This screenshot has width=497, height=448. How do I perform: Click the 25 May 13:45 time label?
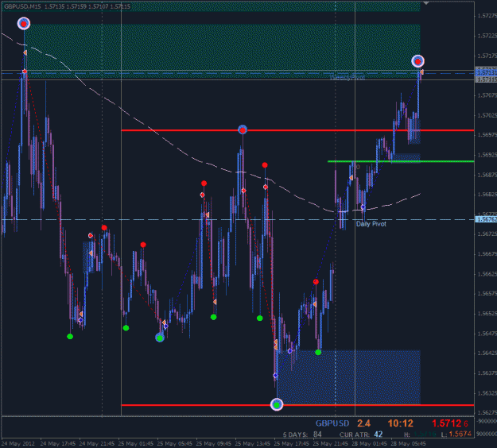[253, 443]
